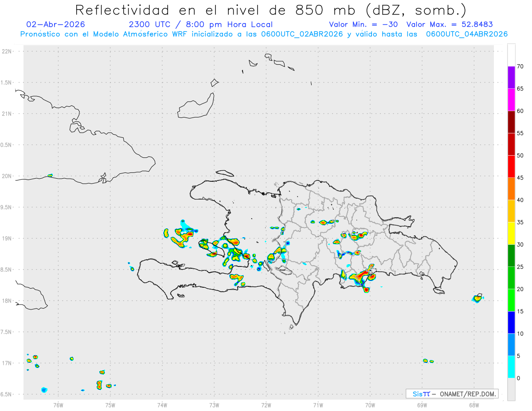The height and width of the screenshot is (411, 532).
Task: Click the 22N latitude axis label
Action: point(7,51)
